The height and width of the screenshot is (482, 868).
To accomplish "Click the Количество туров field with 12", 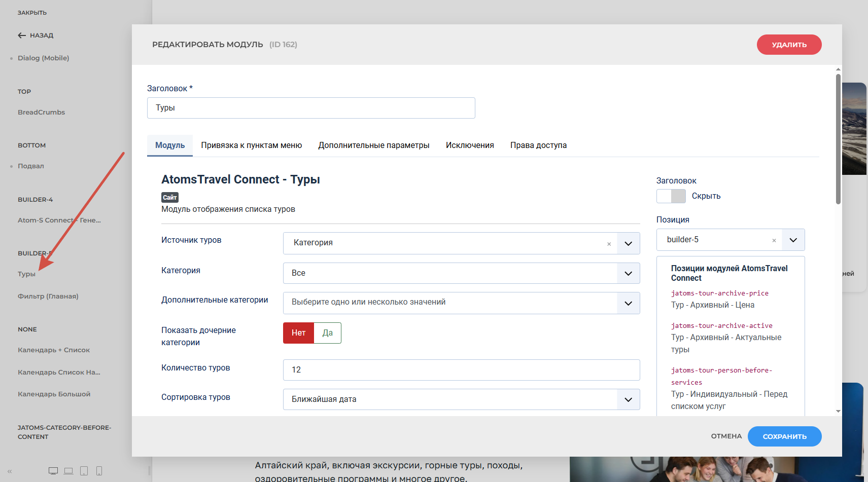I will 461,370.
